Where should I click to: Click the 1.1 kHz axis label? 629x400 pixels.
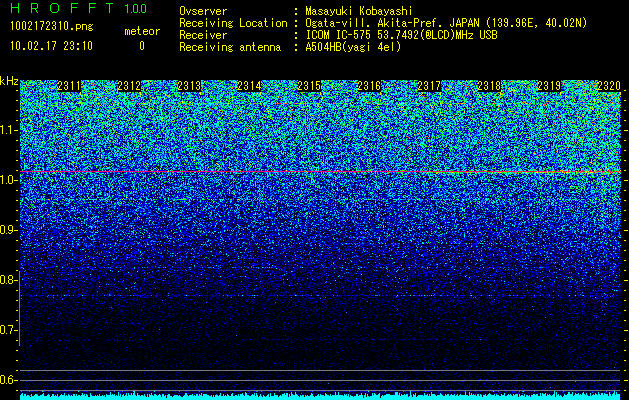[9, 130]
